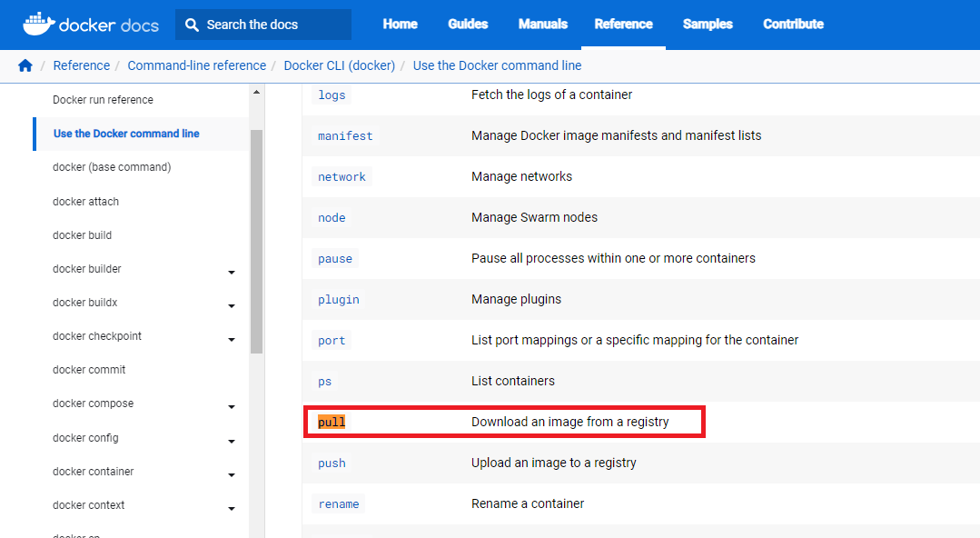Click 'Fetch the logs of a container' text

[x=552, y=95]
